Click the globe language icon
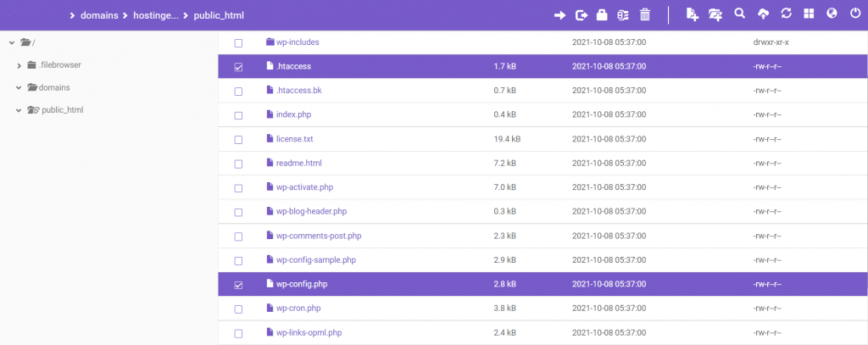Image resolution: width=868 pixels, height=345 pixels. tap(832, 14)
